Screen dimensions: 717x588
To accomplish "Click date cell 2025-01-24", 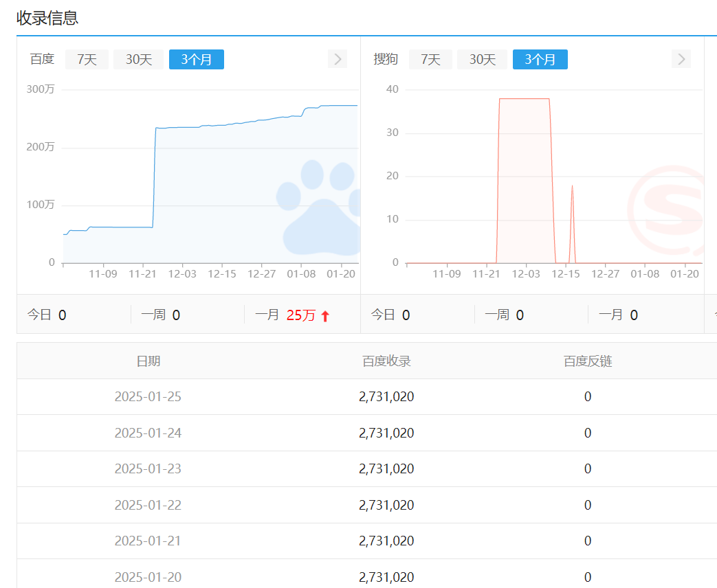I will [x=148, y=433].
